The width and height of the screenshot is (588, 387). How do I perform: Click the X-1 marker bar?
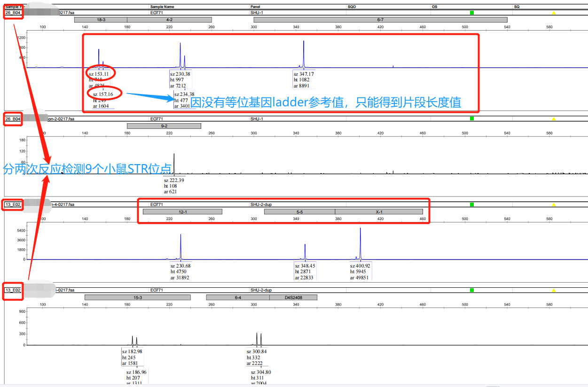click(x=379, y=212)
